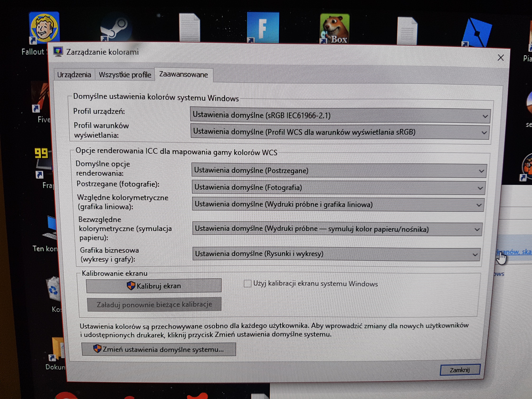Viewport: 532px width, 399px height.
Task: Switch to the Wszystkie profile tab
Action: (x=125, y=75)
